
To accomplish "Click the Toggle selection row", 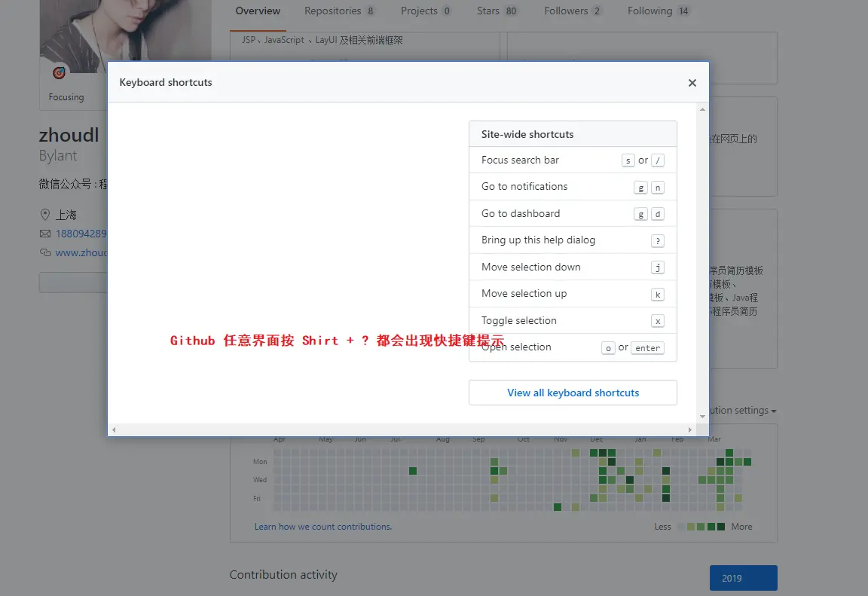I will click(x=573, y=320).
